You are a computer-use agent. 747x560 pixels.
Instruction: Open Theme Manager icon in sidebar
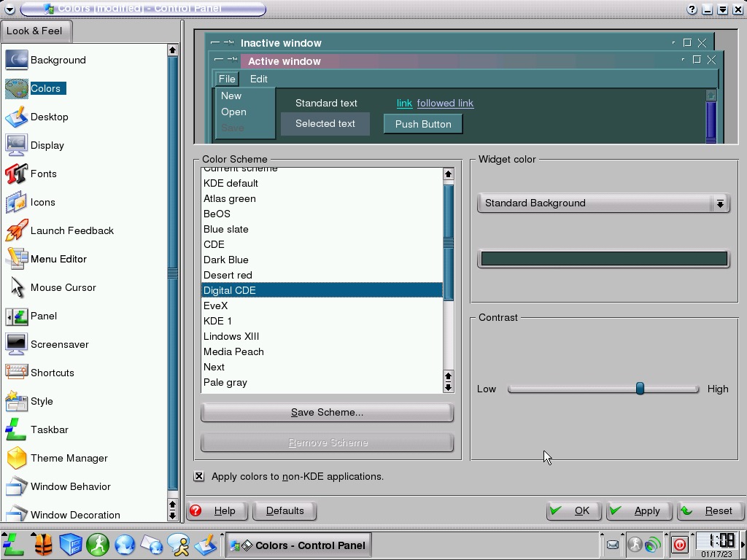tap(16, 458)
